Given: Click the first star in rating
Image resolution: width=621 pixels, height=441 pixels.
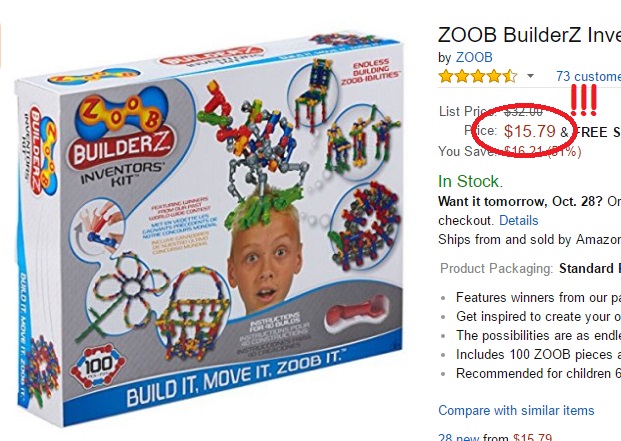Looking at the screenshot, I should (446, 76).
